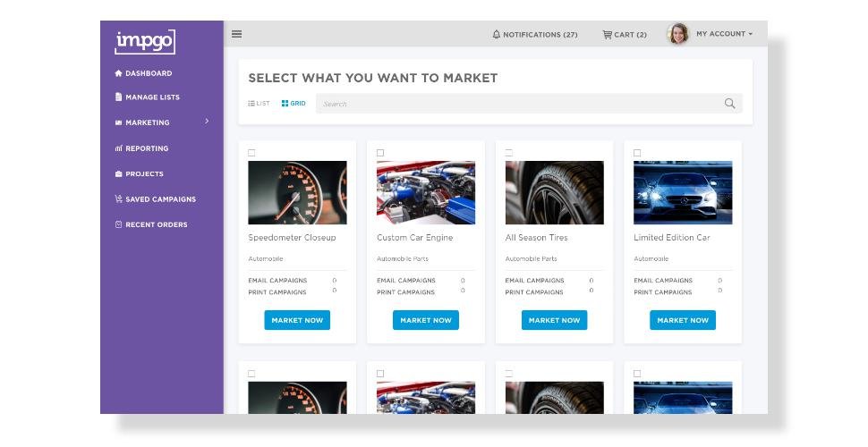The image size is (868, 447).
Task: Click the Reporting chart icon
Action: pos(118,148)
